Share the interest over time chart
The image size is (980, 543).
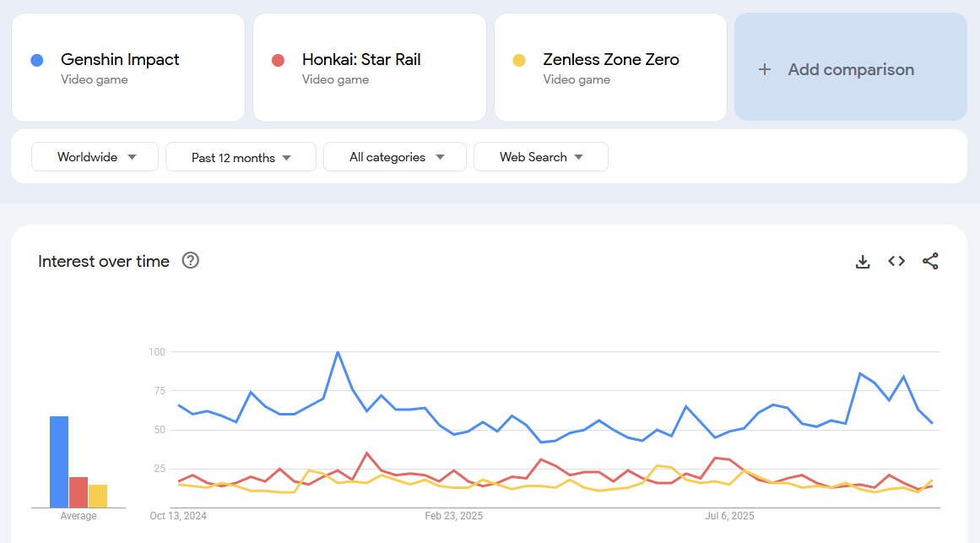(x=930, y=262)
